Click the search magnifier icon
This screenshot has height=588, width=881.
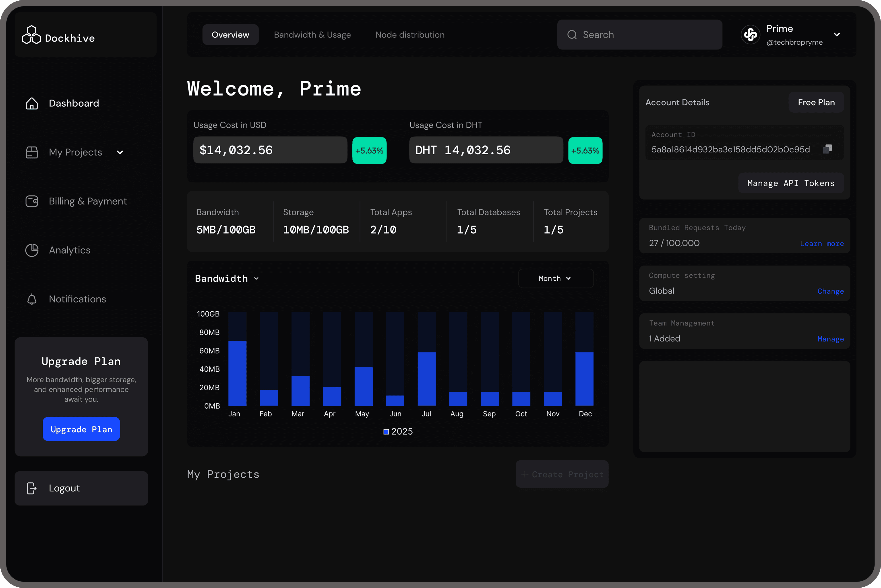coord(572,35)
